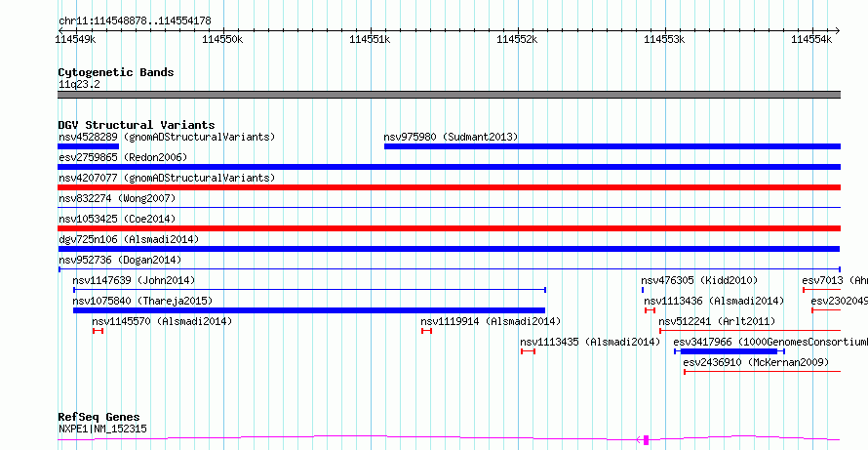Screen dimensions: 868x450
Task: Open the nsv1075840 (Thareja2015) label
Action: click(x=142, y=301)
